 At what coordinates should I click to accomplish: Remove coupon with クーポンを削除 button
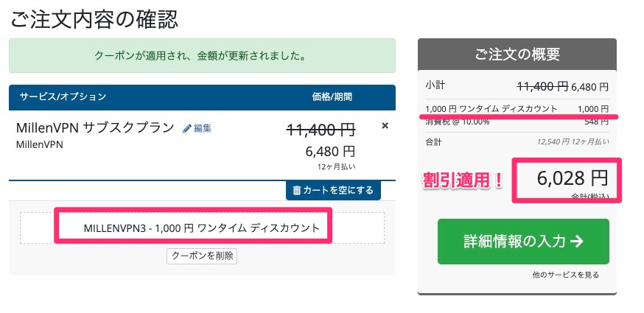202,256
